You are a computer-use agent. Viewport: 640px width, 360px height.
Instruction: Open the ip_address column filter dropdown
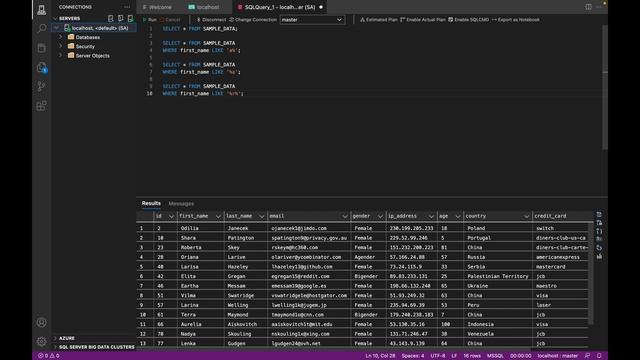click(431, 216)
